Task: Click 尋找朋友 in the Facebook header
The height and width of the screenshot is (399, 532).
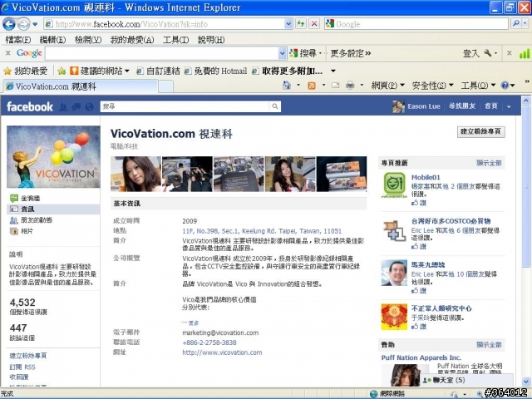Action: tap(462, 106)
